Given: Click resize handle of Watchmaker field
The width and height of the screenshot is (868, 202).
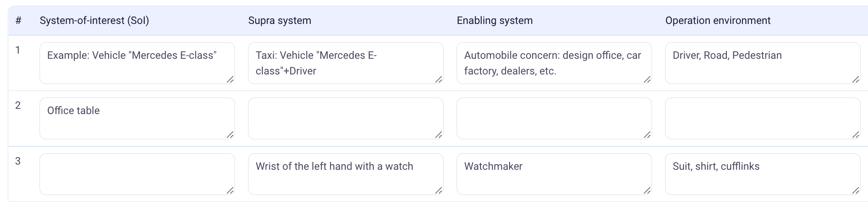Looking at the screenshot, I should (x=647, y=190).
